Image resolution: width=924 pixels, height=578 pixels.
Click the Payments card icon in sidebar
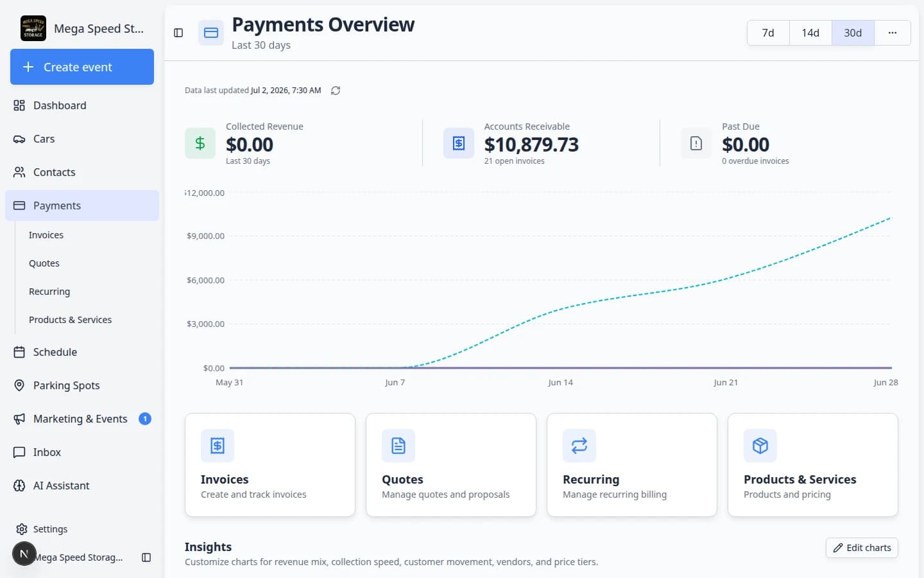point(19,206)
